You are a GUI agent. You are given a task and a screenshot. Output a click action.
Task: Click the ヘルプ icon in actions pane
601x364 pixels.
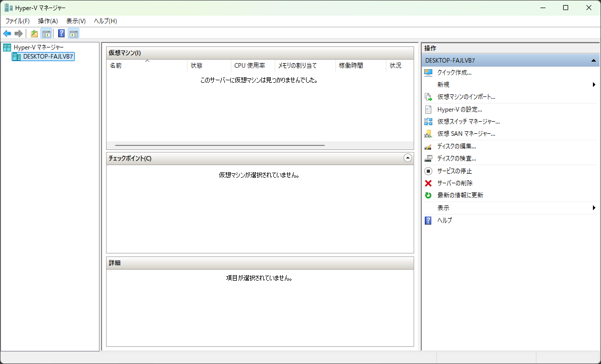[x=428, y=221]
